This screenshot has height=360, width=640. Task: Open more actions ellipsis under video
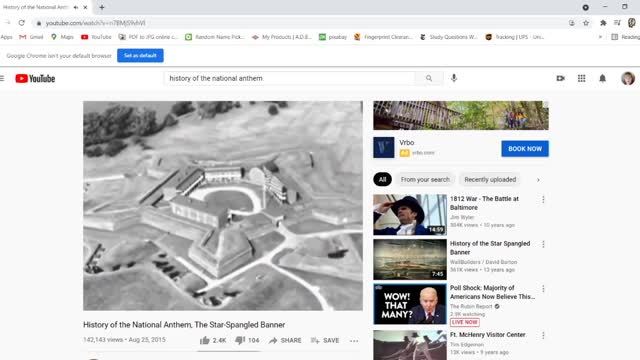click(354, 340)
